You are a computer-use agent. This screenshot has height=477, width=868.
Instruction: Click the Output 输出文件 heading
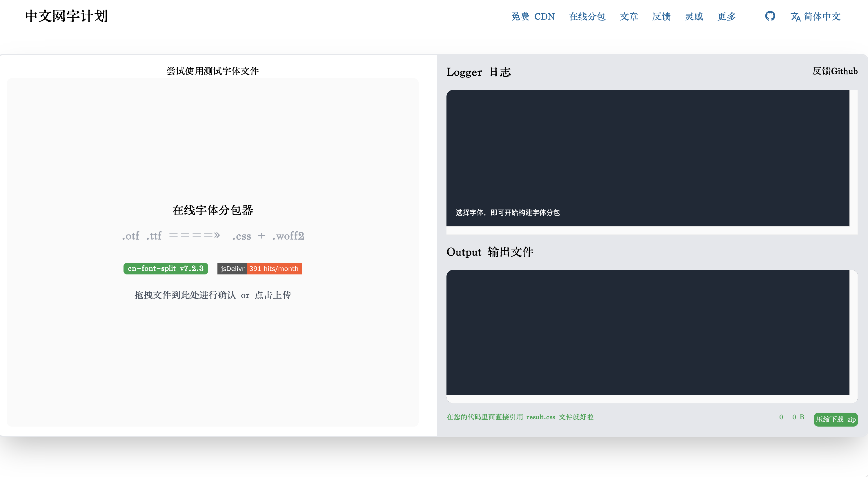490,252
